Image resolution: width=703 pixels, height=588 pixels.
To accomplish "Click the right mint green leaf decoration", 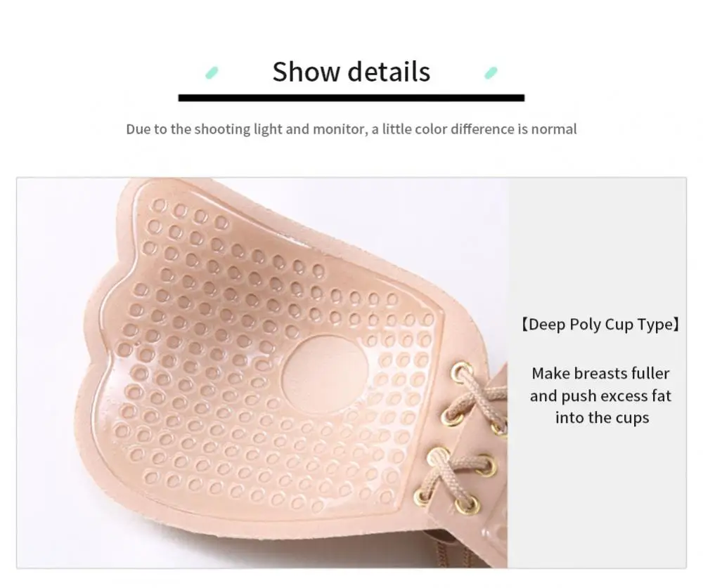I will pos(491,72).
